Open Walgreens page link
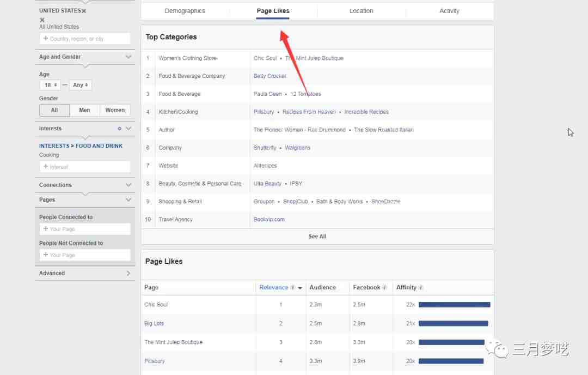 (x=297, y=148)
